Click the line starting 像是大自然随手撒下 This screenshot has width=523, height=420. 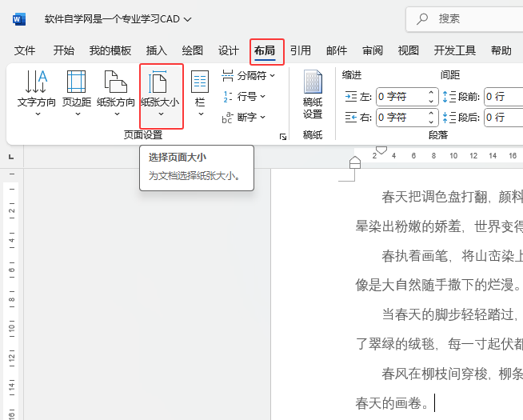click(438, 286)
